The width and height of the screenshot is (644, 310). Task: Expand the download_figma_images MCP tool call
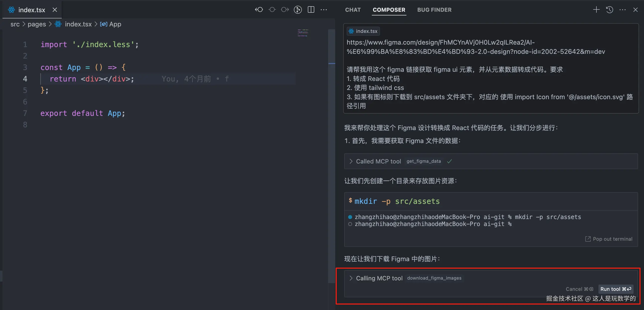point(351,278)
